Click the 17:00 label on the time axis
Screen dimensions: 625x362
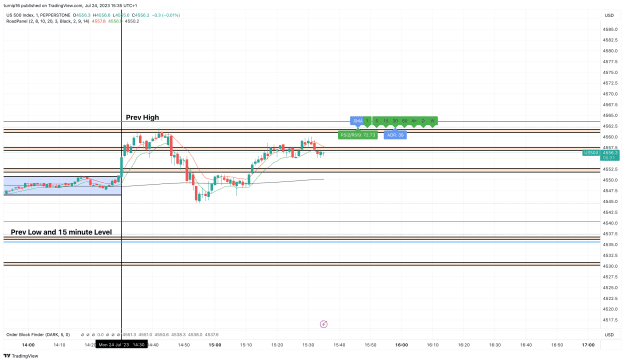[x=588, y=344]
